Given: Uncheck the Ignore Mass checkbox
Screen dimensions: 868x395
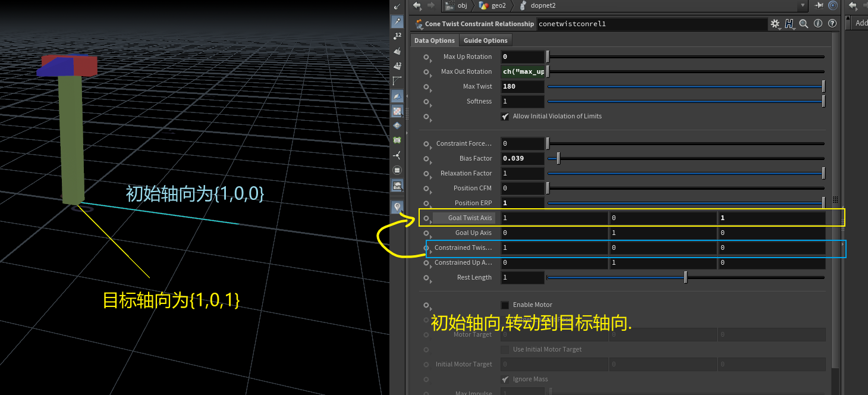Looking at the screenshot, I should click(x=506, y=379).
